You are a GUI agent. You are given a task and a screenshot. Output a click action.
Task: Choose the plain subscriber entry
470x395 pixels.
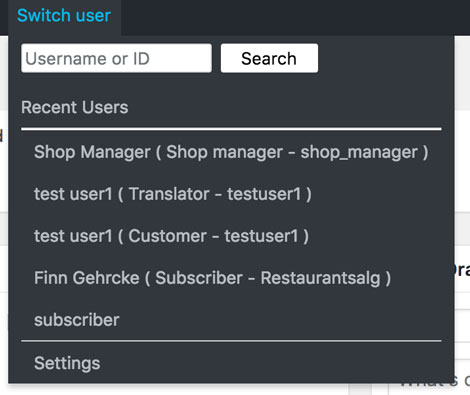(x=77, y=320)
